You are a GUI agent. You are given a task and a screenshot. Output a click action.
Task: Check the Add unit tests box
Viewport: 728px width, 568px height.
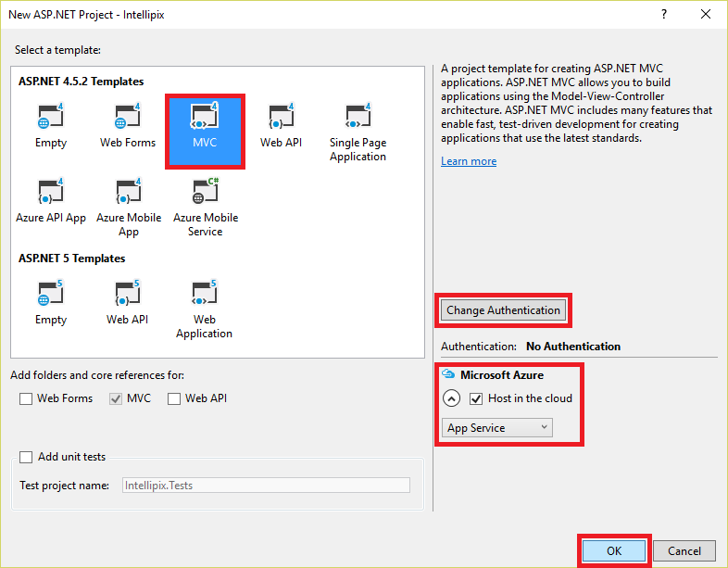(x=26, y=457)
